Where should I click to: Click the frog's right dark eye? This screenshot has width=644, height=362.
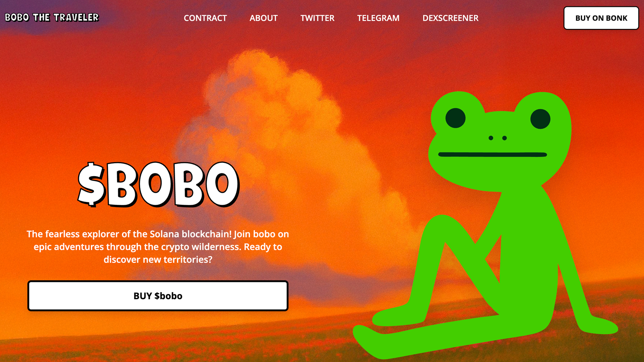[x=540, y=119]
